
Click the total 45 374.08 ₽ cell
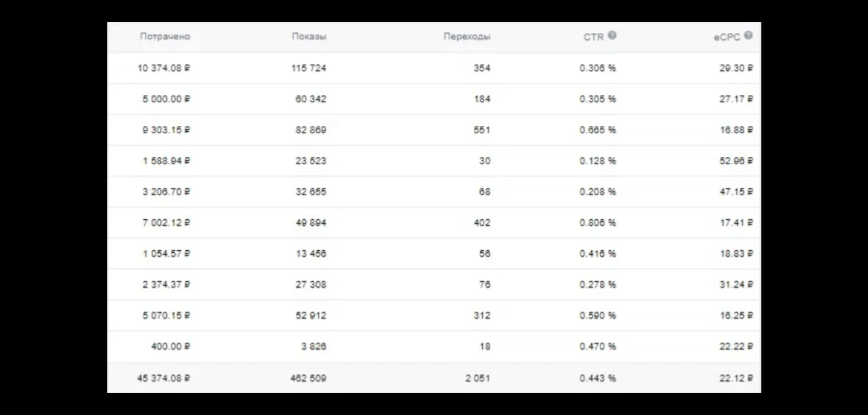click(164, 378)
